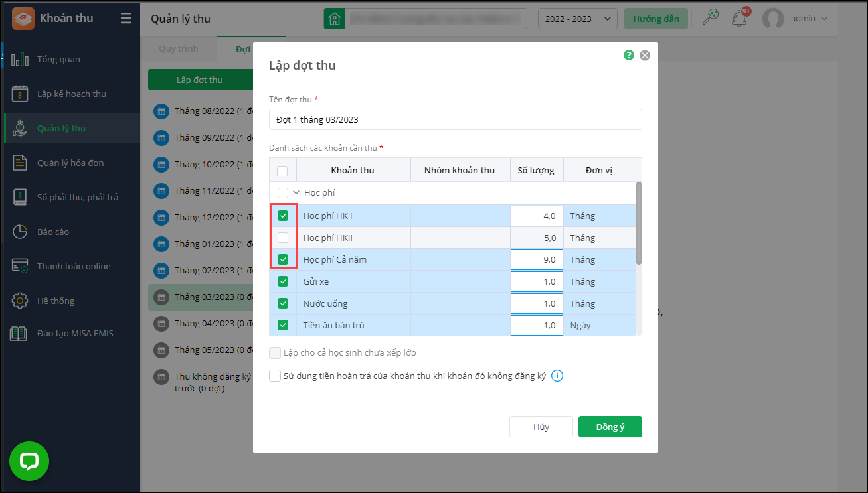868x493 pixels.
Task: Click the green school home icon
Action: coord(334,19)
